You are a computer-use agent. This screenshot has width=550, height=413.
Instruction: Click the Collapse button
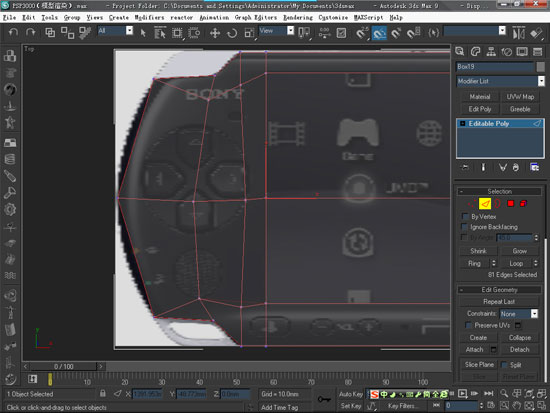[x=519, y=338]
